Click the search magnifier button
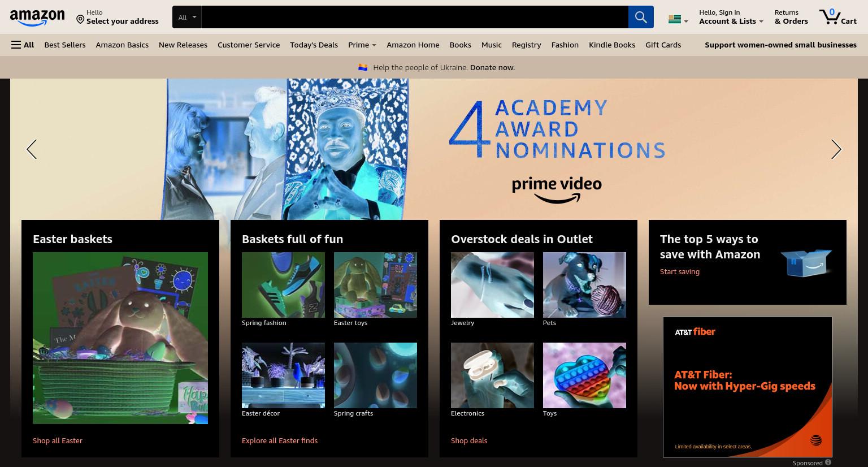This screenshot has height=467, width=868. (x=641, y=17)
